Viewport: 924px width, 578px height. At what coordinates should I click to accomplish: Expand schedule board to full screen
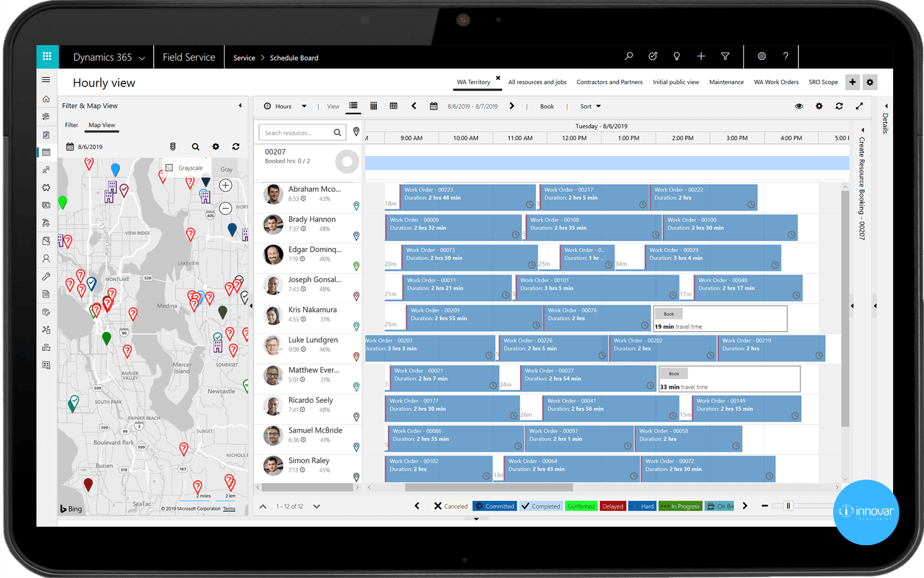tap(859, 106)
